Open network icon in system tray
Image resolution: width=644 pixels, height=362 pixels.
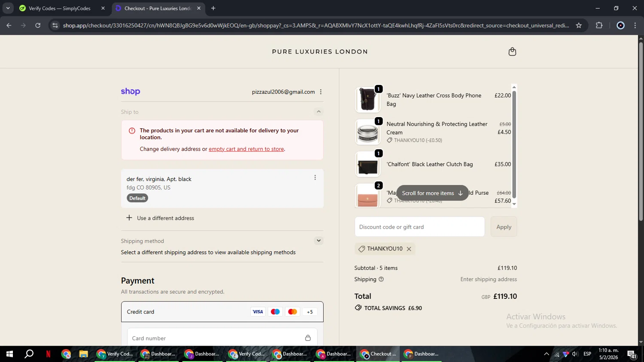557,354
